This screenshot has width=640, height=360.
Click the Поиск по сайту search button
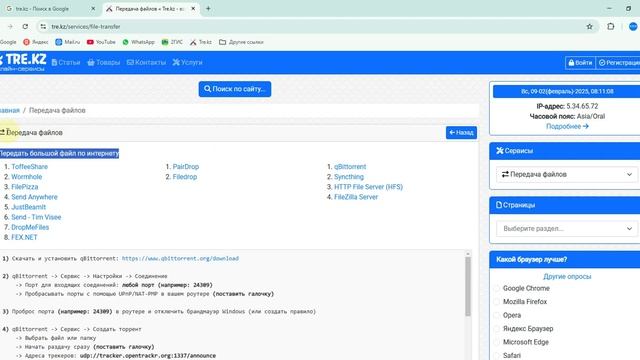click(x=235, y=89)
